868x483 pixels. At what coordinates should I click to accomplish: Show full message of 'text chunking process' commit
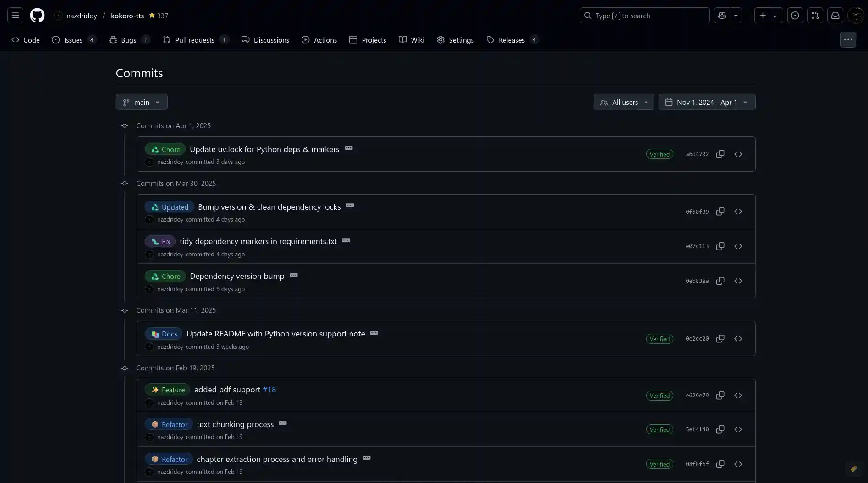(283, 423)
